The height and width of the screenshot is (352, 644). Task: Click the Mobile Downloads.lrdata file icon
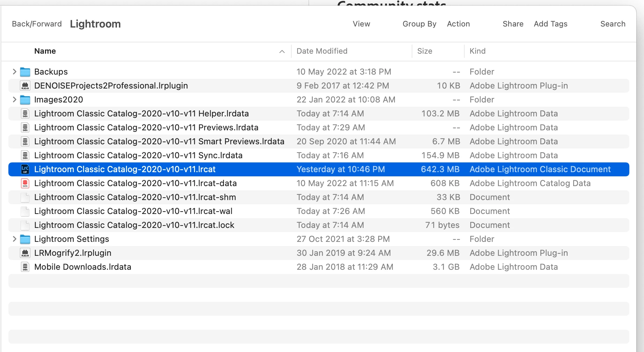click(25, 267)
